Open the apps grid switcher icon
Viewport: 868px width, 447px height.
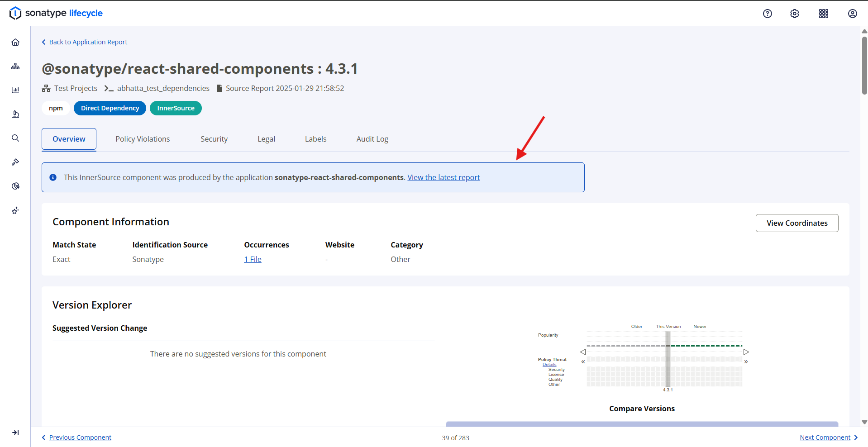coord(824,14)
